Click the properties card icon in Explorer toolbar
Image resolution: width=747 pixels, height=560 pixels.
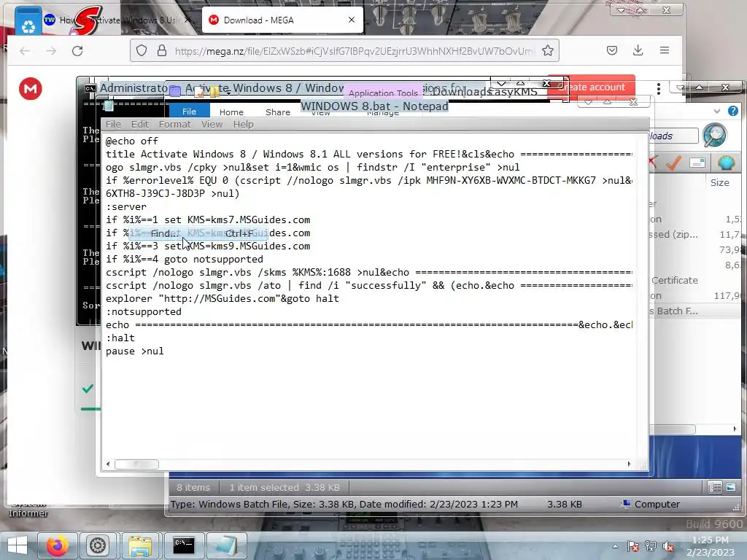pos(697,163)
